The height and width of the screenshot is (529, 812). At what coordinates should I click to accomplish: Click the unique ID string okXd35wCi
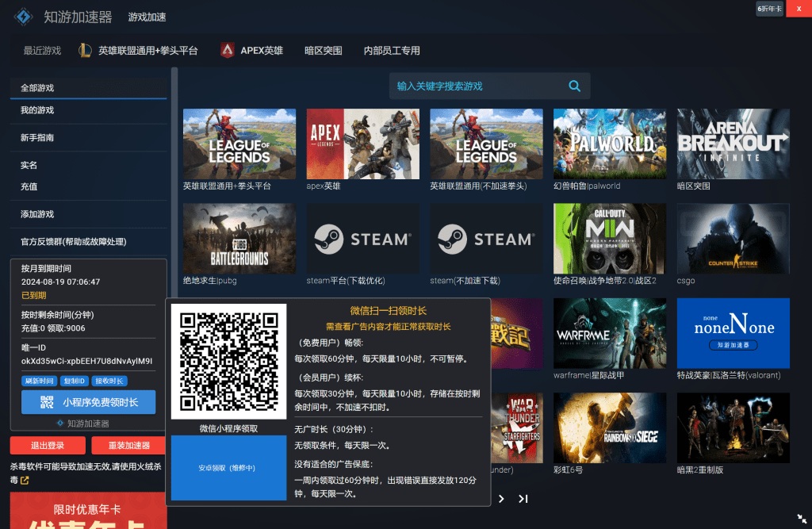(86, 361)
